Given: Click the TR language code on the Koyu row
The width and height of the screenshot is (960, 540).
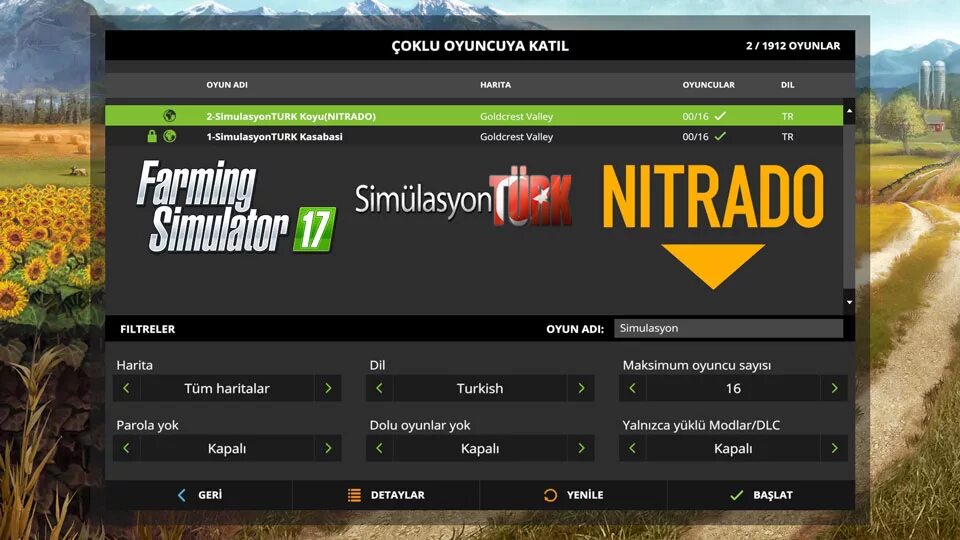Looking at the screenshot, I should [x=787, y=116].
